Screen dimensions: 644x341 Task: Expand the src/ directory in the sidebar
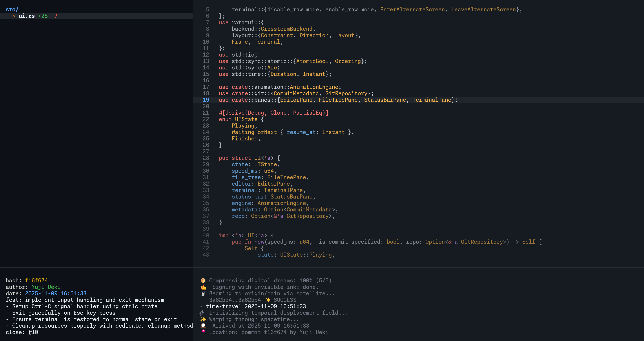pos(12,10)
